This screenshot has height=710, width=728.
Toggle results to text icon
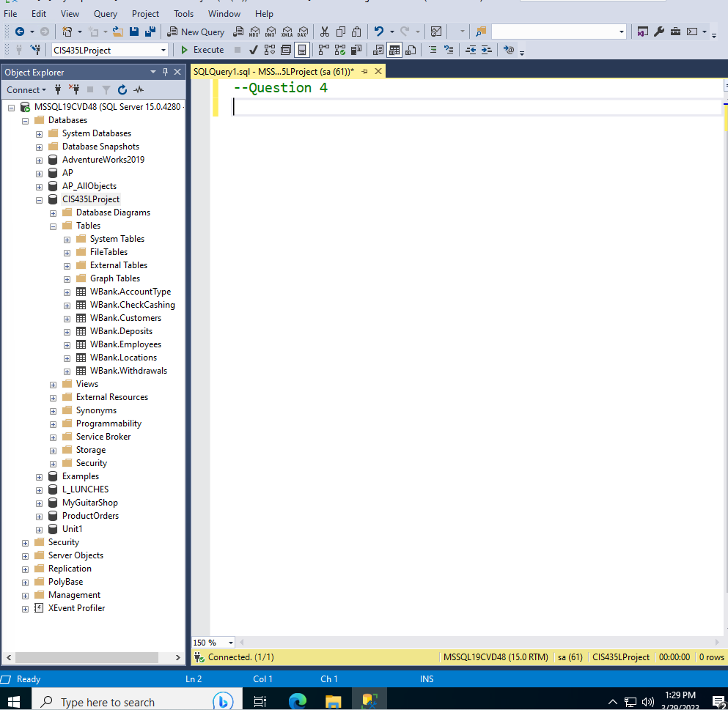[x=378, y=50]
